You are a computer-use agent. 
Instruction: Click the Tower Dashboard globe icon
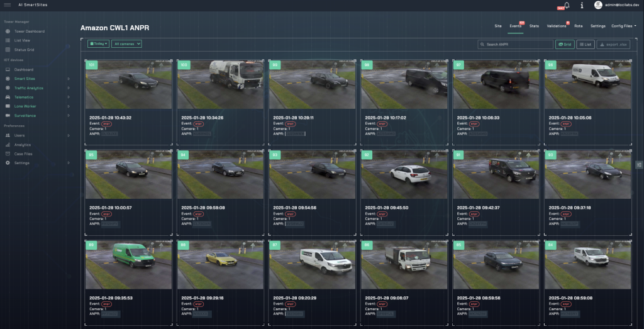pos(8,31)
